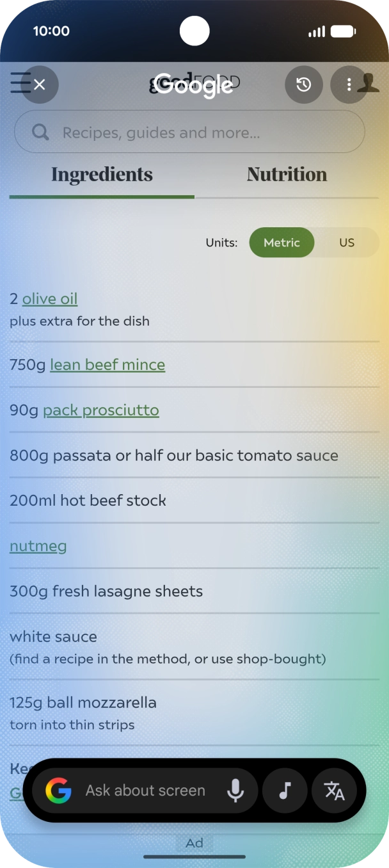Open the nutmeg ingredient link

38,546
